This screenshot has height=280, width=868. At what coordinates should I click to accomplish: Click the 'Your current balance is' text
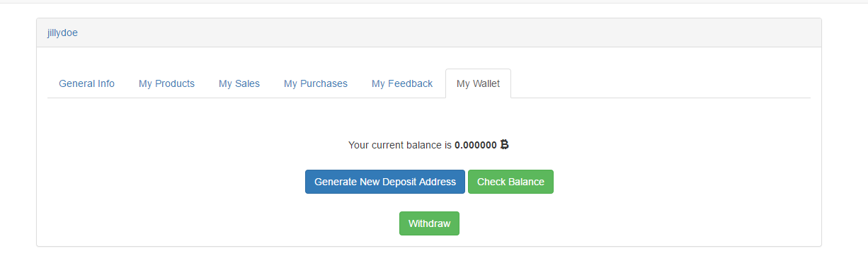click(400, 145)
